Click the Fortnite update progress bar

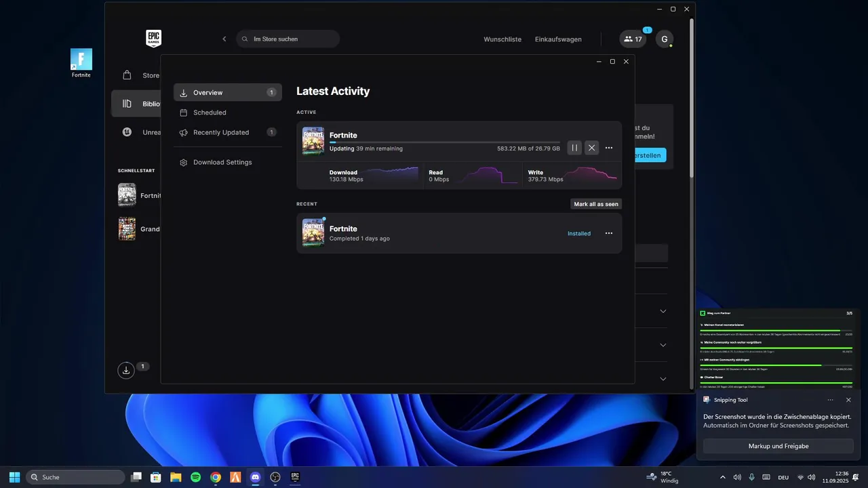click(x=445, y=142)
